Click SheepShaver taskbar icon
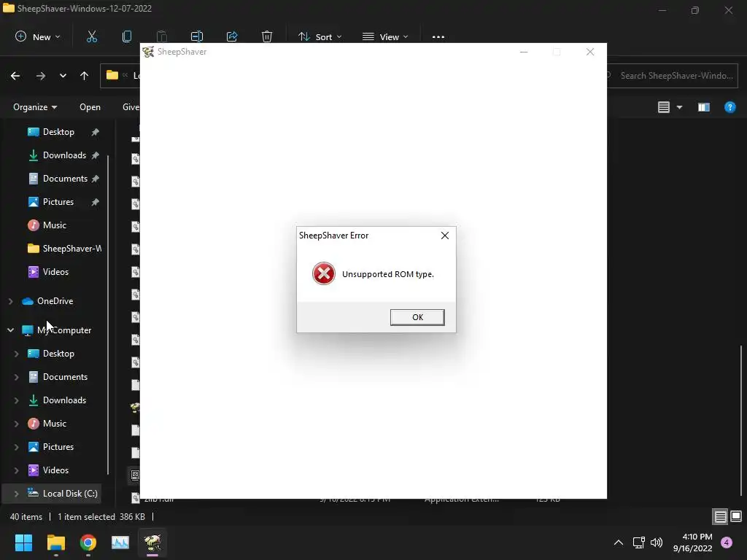Image resolution: width=747 pixels, height=560 pixels. click(152, 542)
